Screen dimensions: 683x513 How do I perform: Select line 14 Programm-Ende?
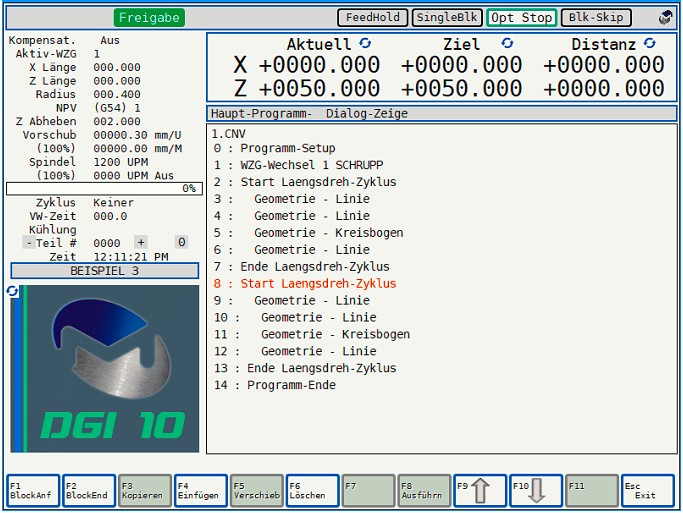click(274, 385)
